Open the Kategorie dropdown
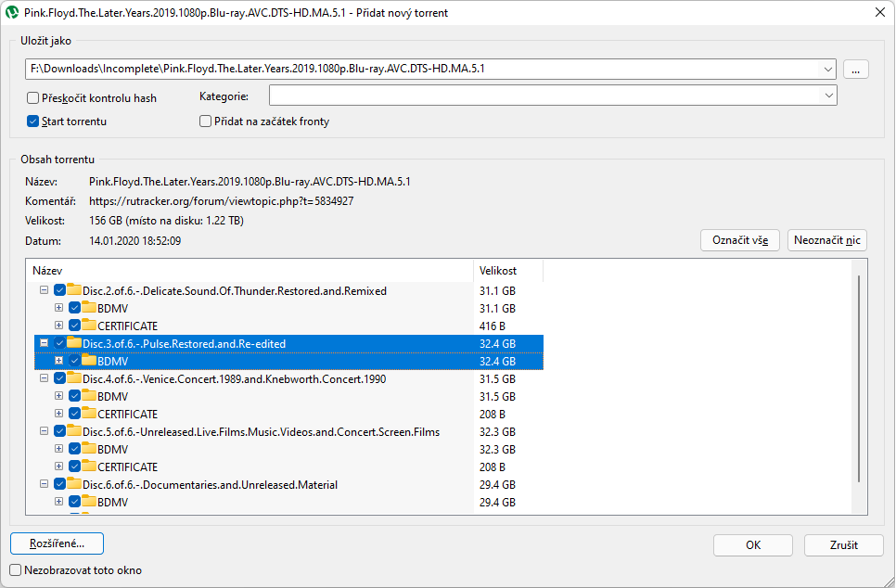Image resolution: width=896 pixels, height=588 pixels. coord(828,96)
